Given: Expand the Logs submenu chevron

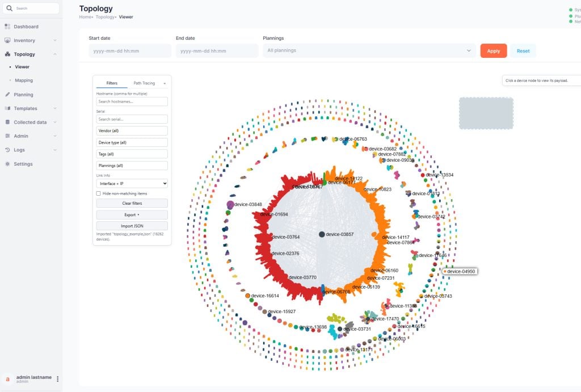Looking at the screenshot, I should point(55,150).
